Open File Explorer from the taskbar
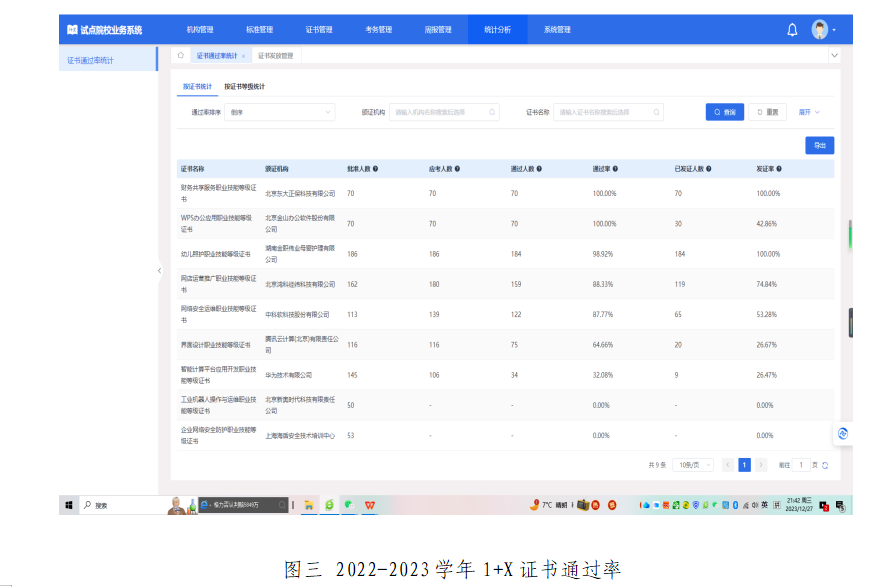 [309, 505]
